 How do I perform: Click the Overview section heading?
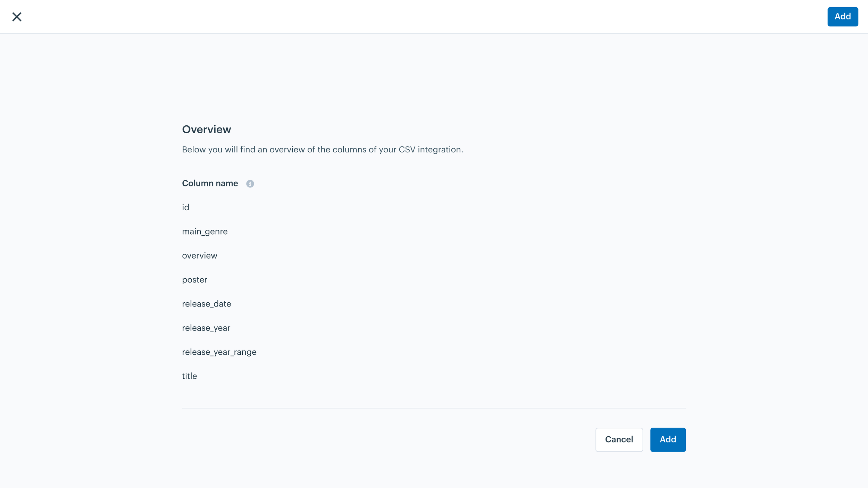pyautogui.click(x=207, y=129)
